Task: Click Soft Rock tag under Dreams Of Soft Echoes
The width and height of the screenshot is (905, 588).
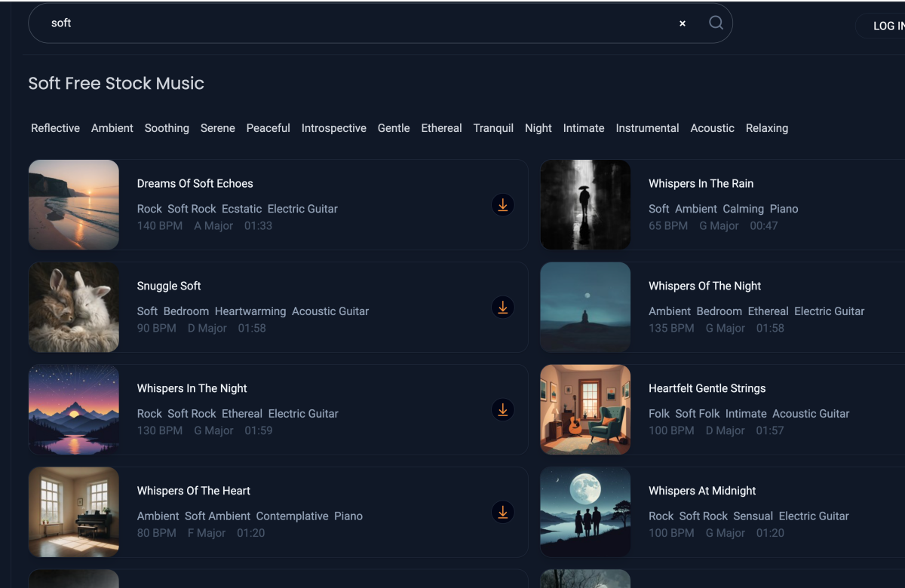Action: 192,209
